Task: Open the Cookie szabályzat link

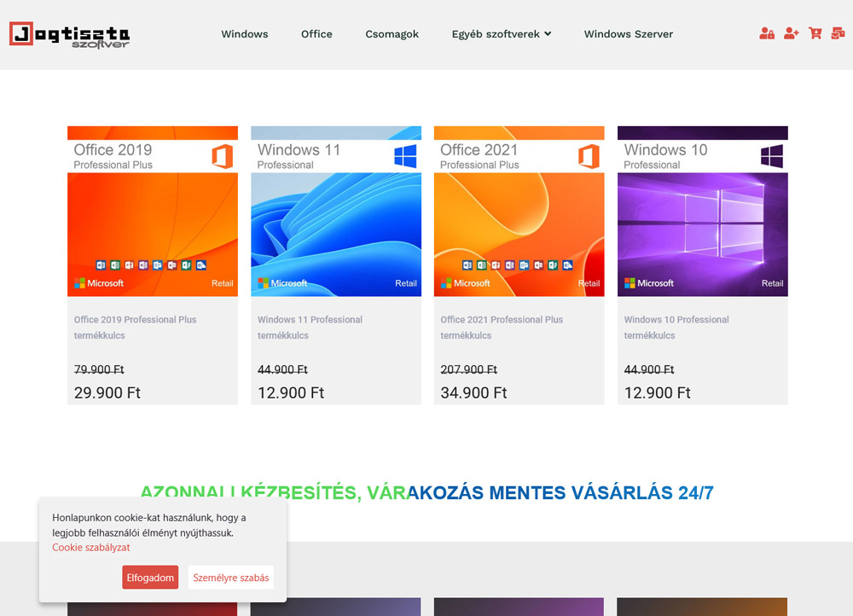Action: point(91,548)
